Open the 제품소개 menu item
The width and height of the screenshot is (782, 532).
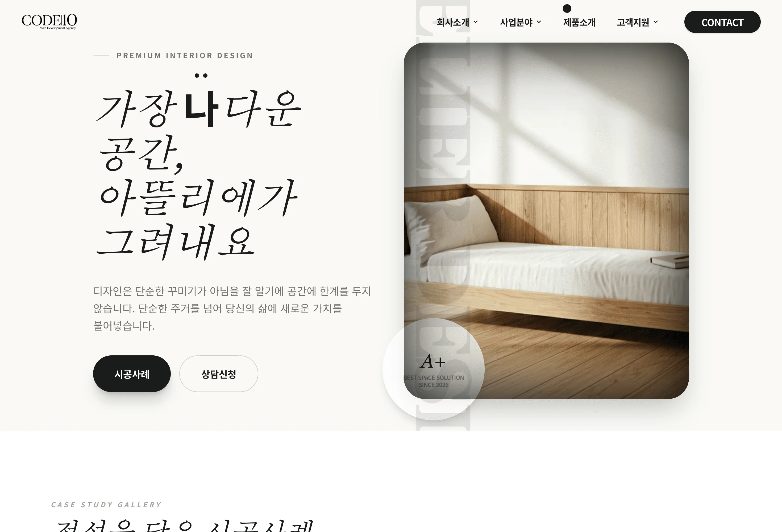[579, 22]
